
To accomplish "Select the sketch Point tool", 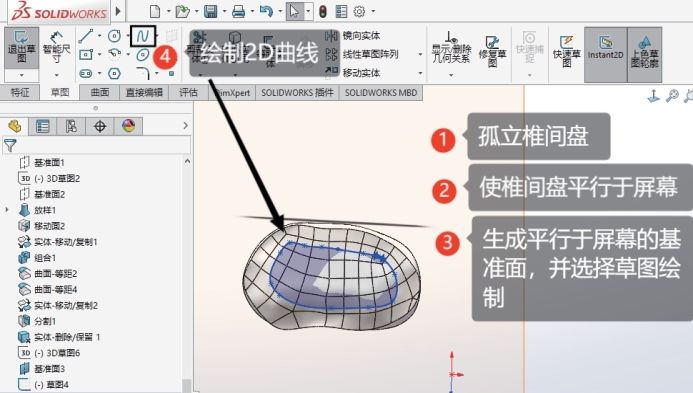I will point(171,73).
